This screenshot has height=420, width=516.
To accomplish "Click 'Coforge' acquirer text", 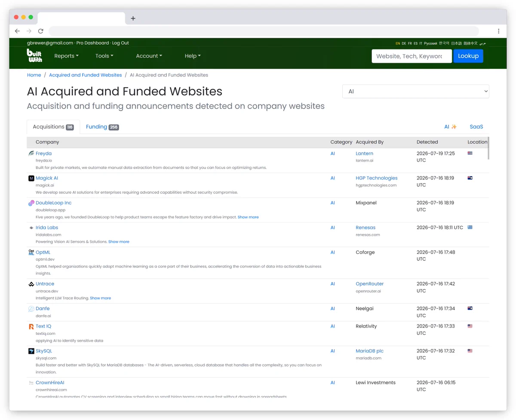I will [365, 252].
